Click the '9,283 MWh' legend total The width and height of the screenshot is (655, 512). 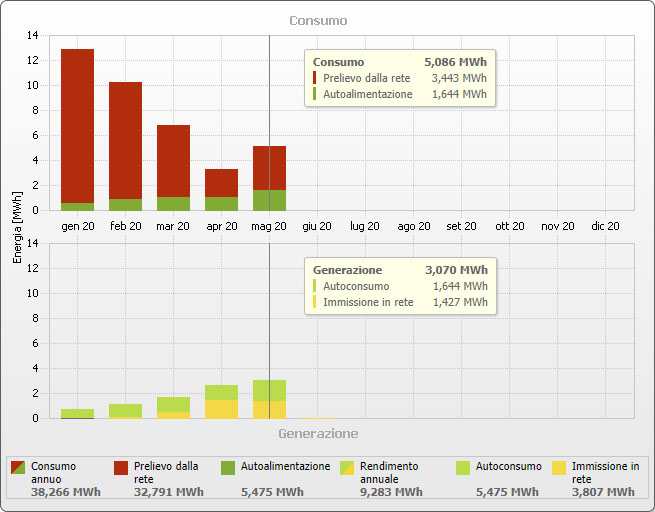point(391,492)
